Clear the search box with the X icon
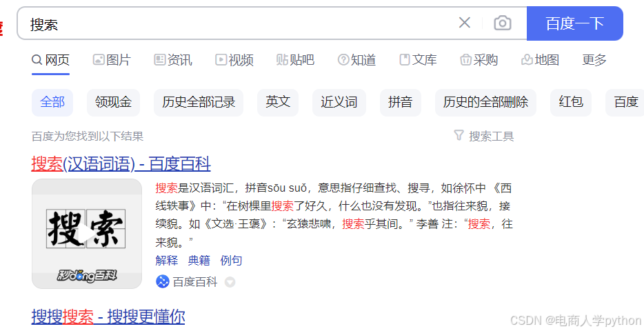 tap(465, 23)
